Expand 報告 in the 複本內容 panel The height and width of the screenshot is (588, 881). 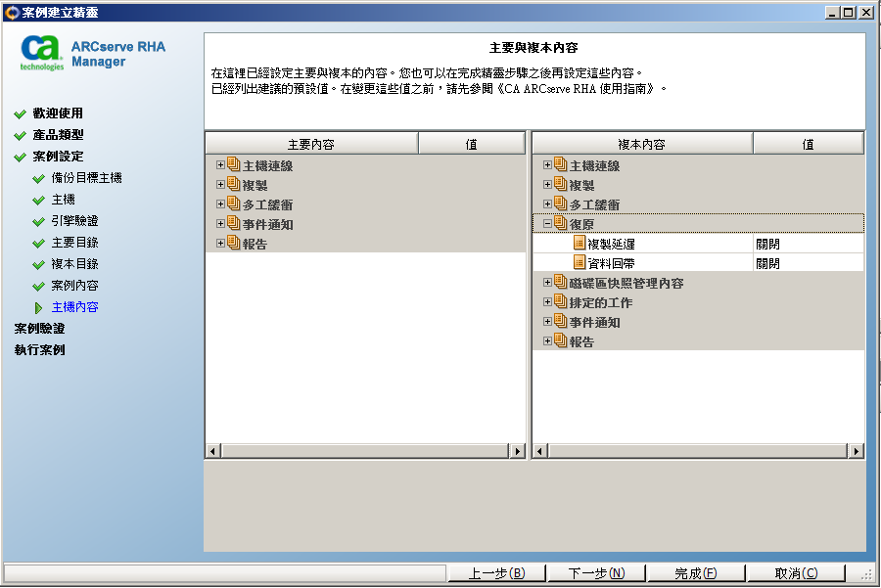[x=547, y=340]
